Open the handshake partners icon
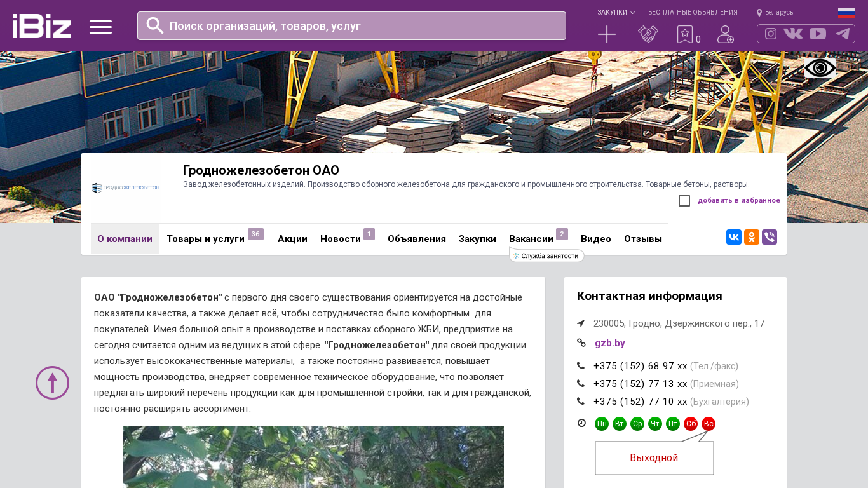The image size is (868, 488). point(648,34)
